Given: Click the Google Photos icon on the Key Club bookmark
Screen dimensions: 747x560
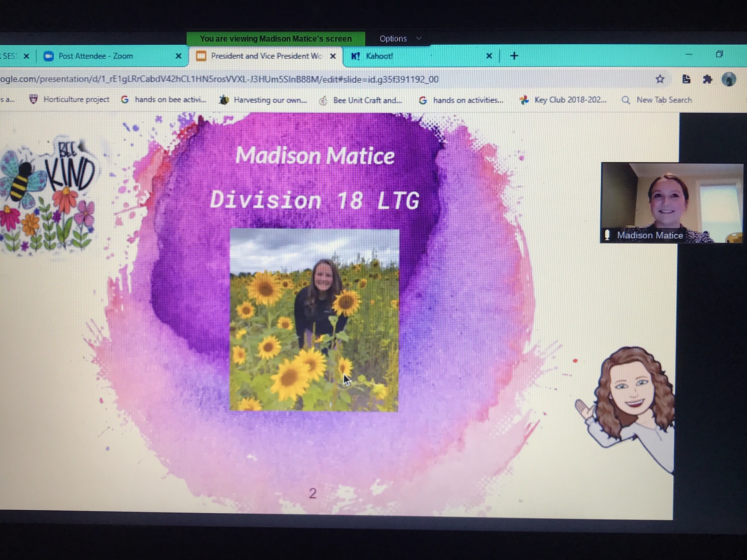Looking at the screenshot, I should click(x=524, y=100).
